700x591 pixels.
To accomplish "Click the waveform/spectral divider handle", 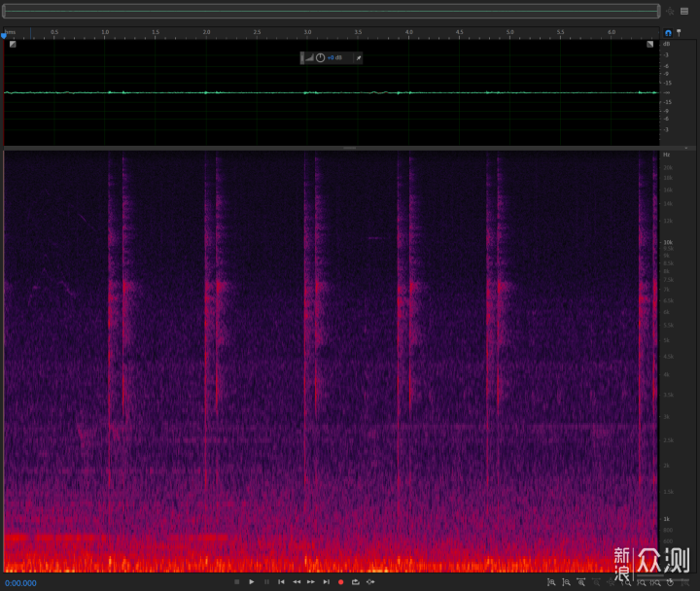I will click(x=350, y=148).
